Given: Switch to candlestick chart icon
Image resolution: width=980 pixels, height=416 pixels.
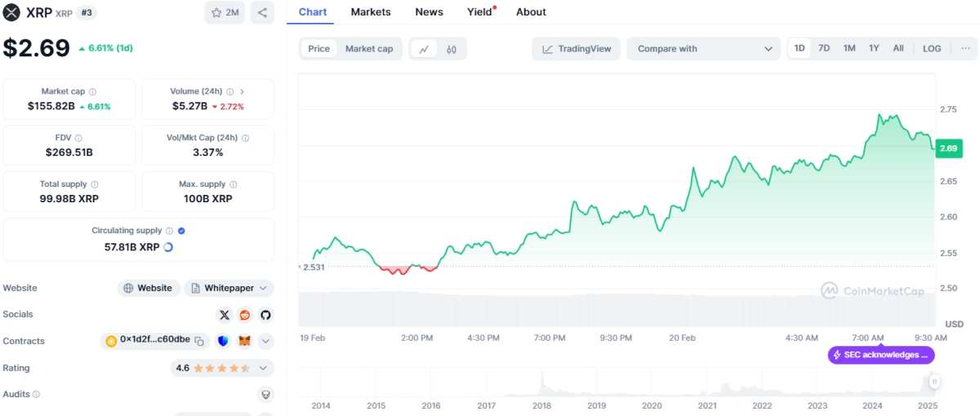Looking at the screenshot, I should point(452,49).
